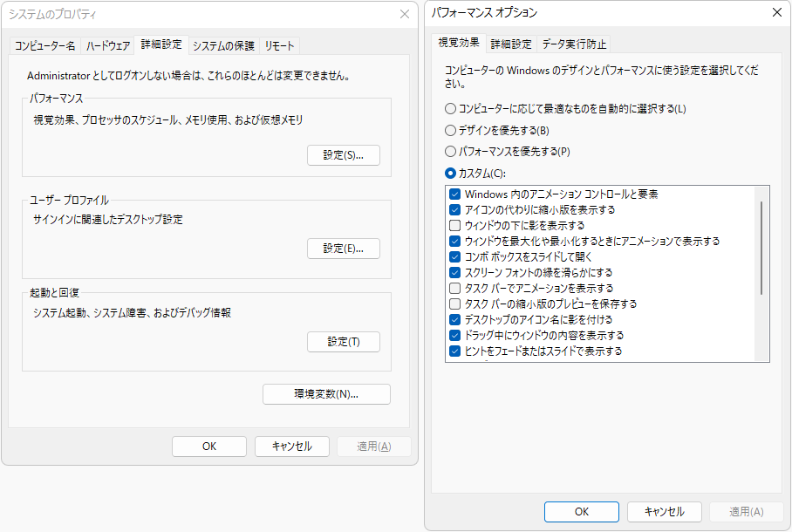
Task: Switch to データ実行防止 tab
Action: coord(574,44)
